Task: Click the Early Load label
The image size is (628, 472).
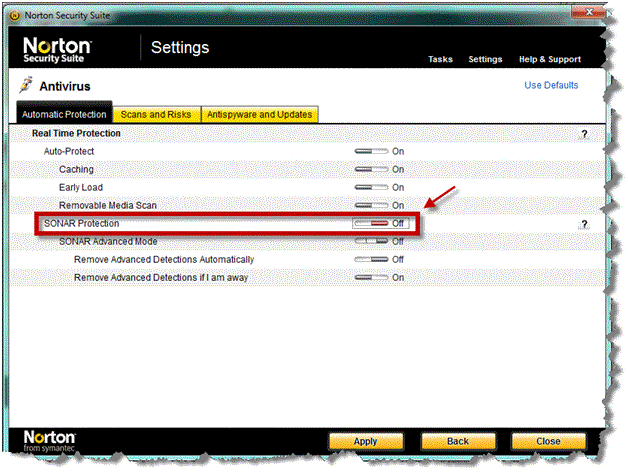Action: tap(81, 188)
